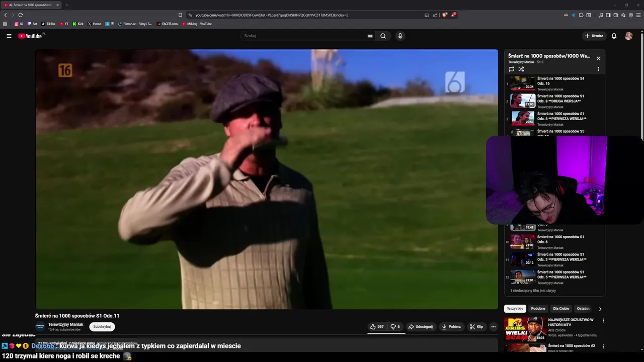
Task: Open the TikTok bookmark
Action: [x=48, y=24]
